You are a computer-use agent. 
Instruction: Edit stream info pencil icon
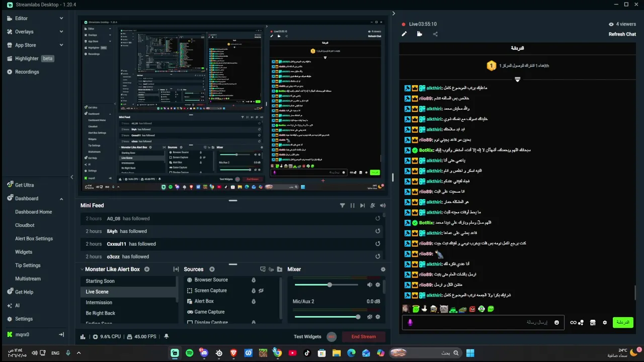(404, 34)
